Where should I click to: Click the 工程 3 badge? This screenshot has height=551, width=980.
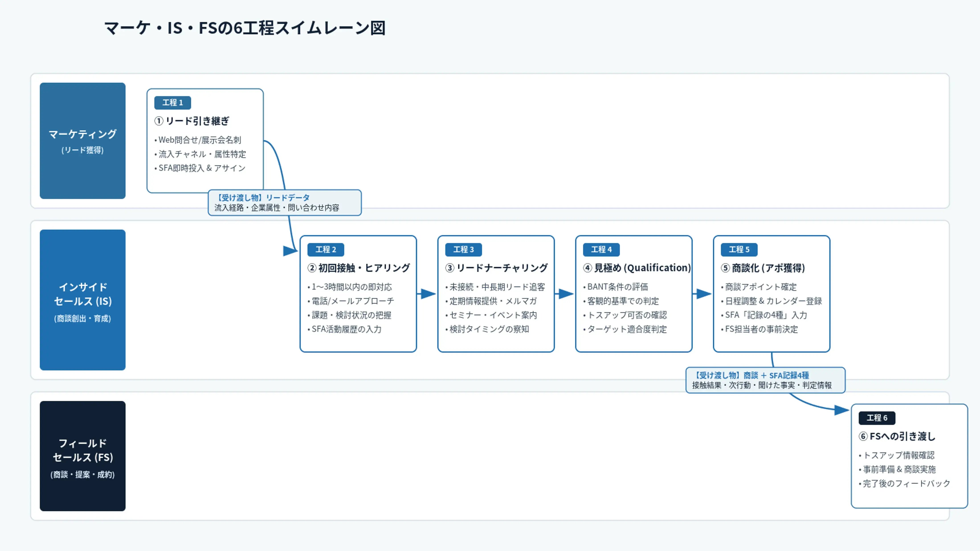(x=463, y=249)
